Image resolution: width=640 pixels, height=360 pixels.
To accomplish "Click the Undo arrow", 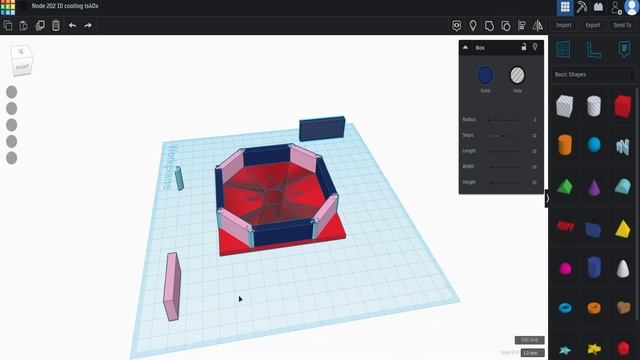I will (x=72, y=25).
